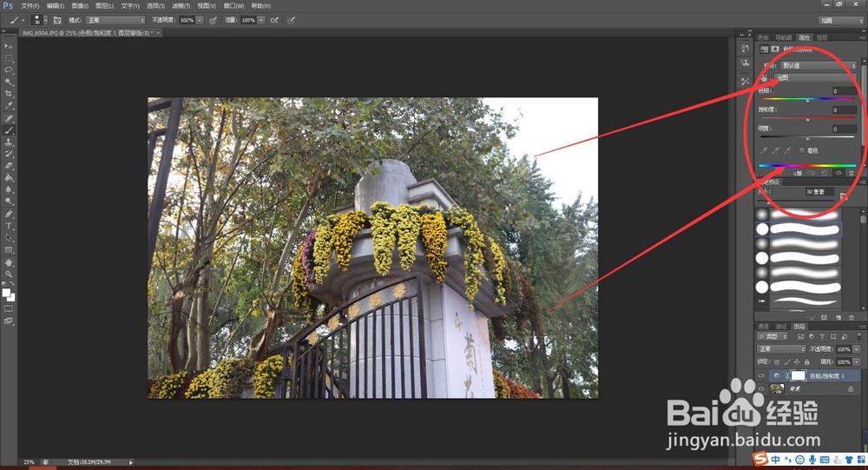Enable airbrush mode in options bar
The height and width of the screenshot is (470, 868).
point(274,20)
